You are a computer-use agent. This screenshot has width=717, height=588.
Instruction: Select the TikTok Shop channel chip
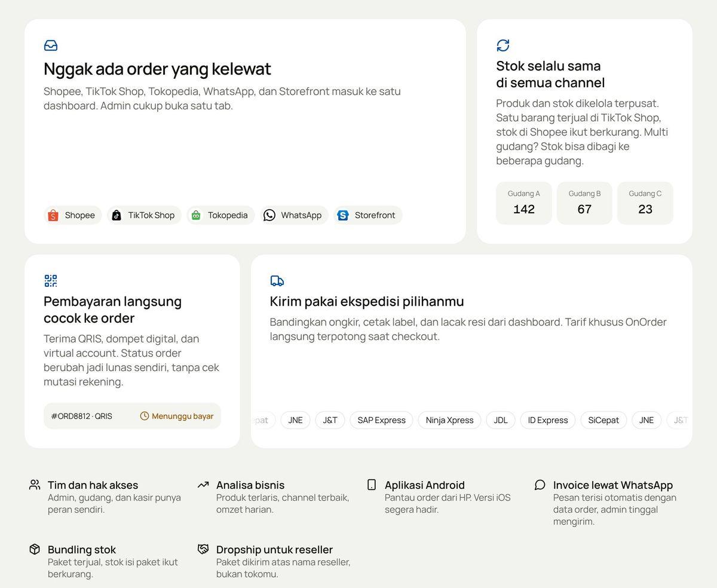tap(144, 215)
